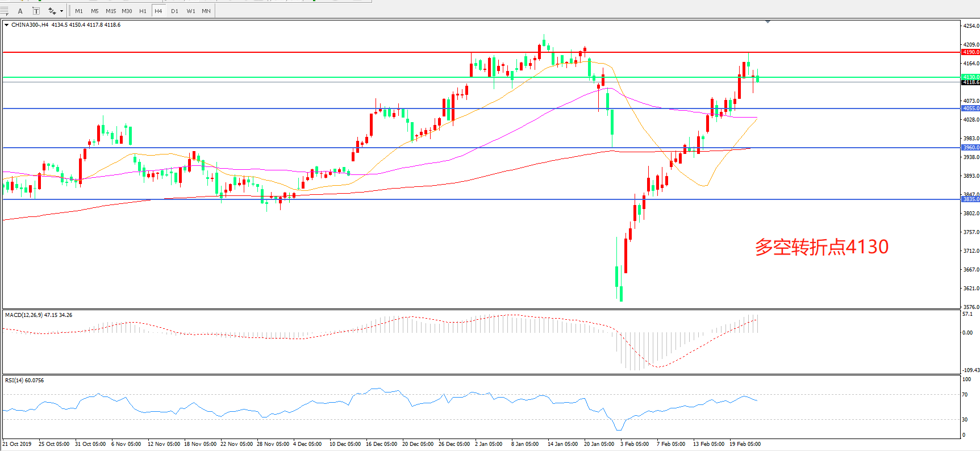
Task: Change chart to W1 weekly timeframe
Action: coord(191,11)
